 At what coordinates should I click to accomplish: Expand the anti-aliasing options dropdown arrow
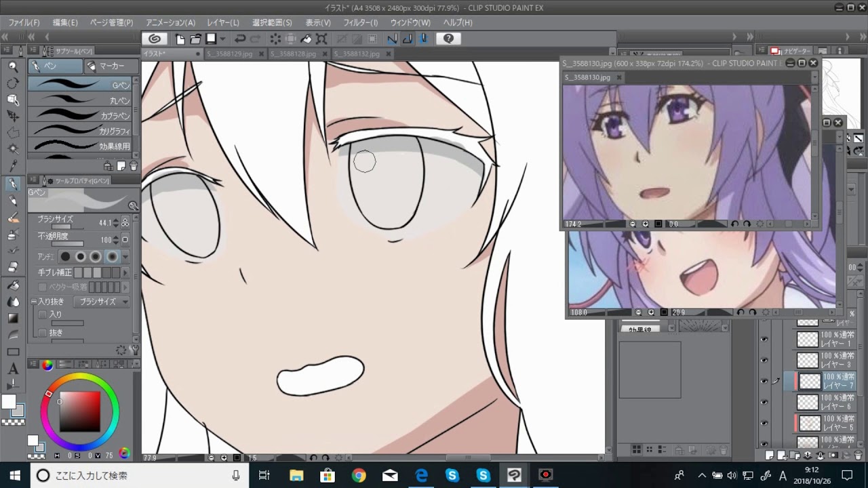(125, 256)
